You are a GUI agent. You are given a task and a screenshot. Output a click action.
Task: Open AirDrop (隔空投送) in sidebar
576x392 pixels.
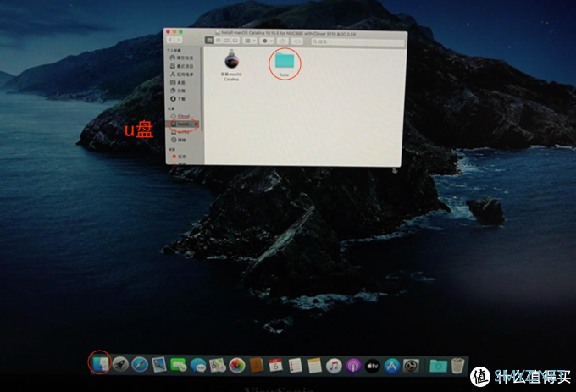coord(181,58)
